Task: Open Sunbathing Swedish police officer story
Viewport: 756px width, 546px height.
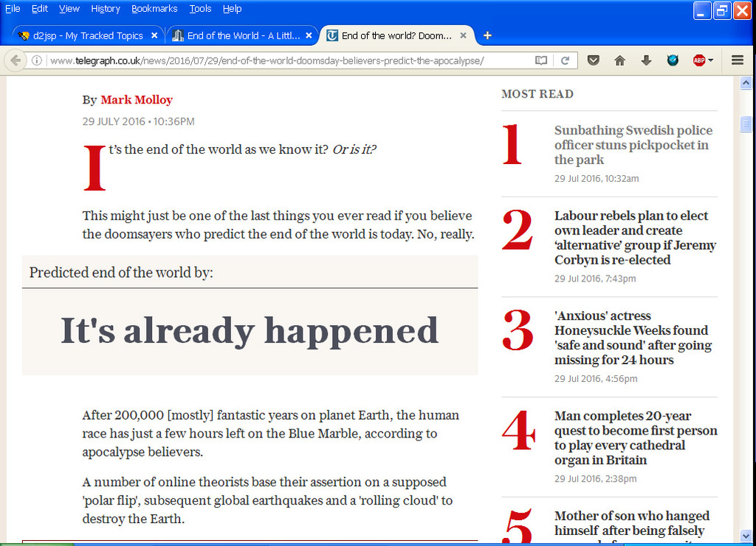Action: click(x=633, y=145)
